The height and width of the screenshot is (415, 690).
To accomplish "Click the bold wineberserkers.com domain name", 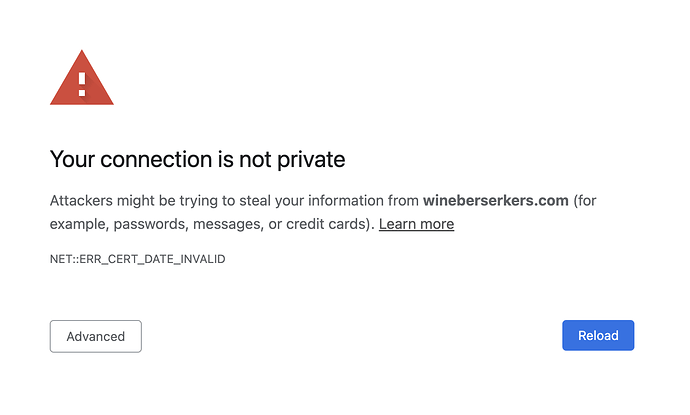I will point(495,201).
